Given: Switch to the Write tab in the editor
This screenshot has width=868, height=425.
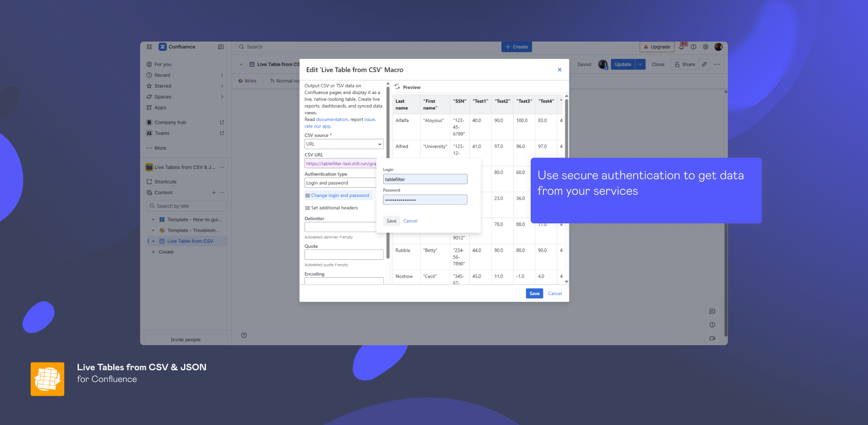Looking at the screenshot, I should tap(247, 81).
